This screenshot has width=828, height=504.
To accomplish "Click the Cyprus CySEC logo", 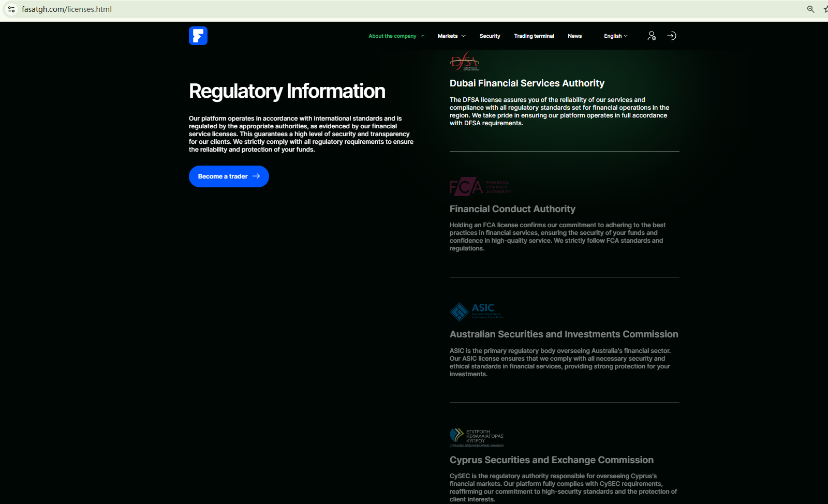I will (476, 437).
